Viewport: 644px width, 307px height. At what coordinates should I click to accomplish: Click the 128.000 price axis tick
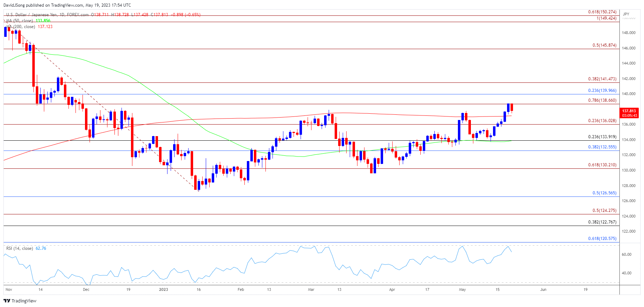[x=629, y=186]
